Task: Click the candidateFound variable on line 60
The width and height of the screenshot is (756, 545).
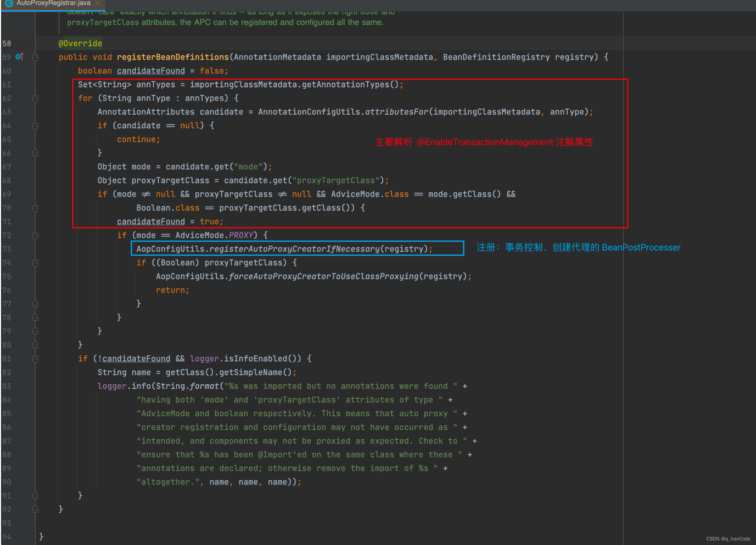Action: tap(151, 71)
